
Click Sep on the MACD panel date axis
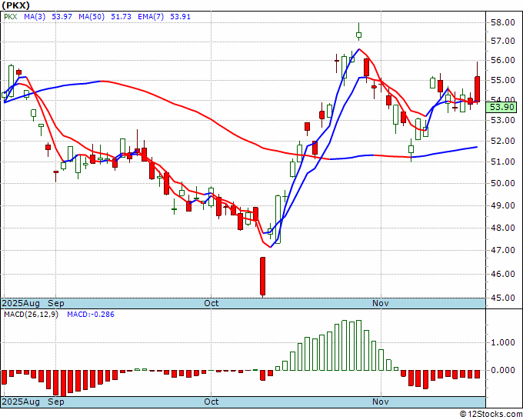[55, 402]
